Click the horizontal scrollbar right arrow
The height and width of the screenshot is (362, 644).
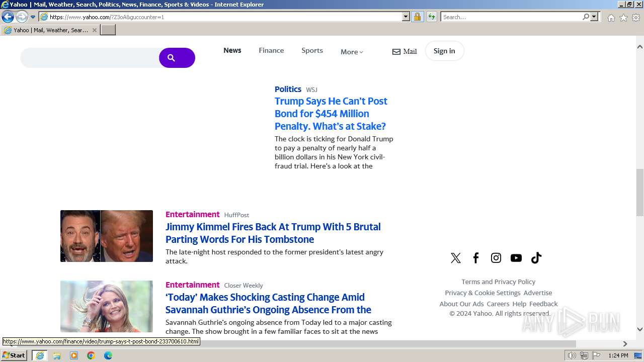point(625,344)
